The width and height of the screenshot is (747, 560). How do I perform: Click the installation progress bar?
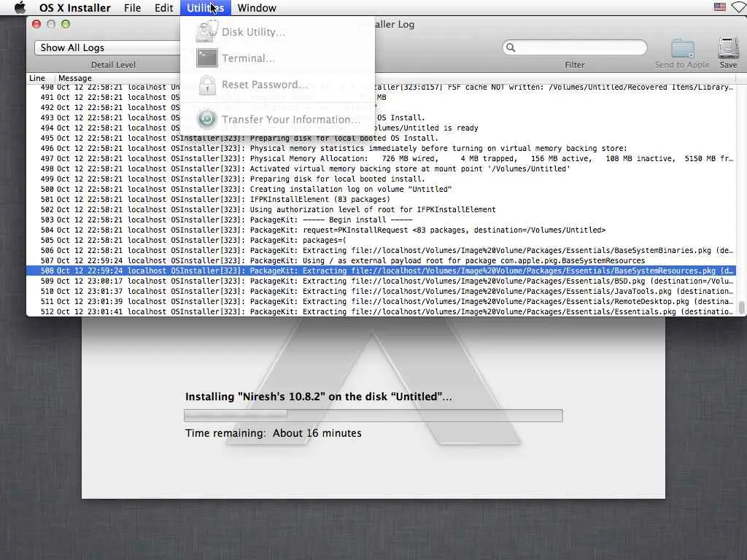pos(373,415)
